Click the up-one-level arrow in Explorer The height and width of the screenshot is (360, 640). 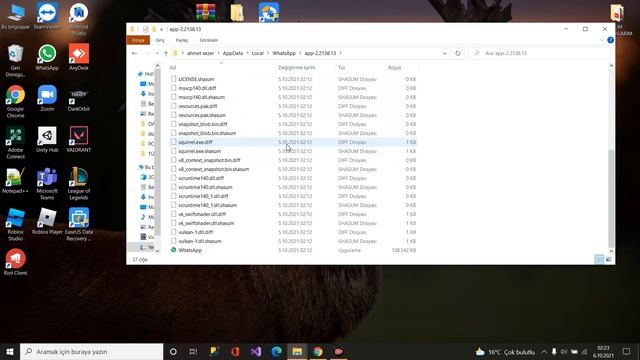(x=166, y=53)
